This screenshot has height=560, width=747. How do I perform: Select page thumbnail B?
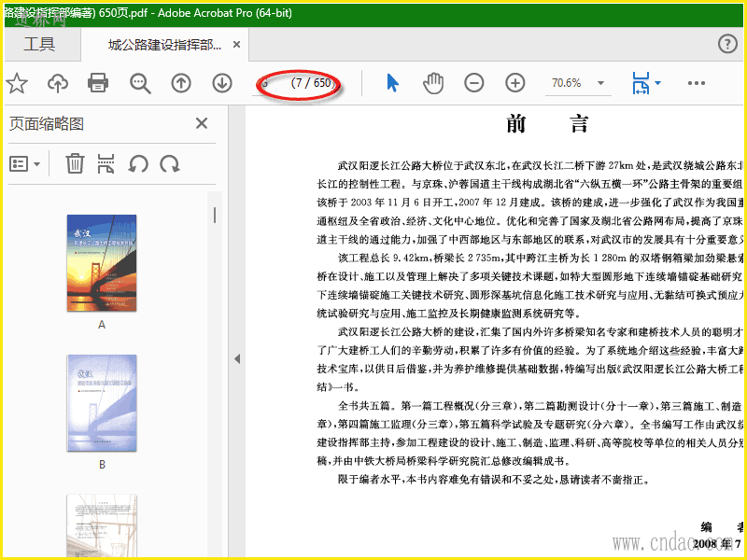(102, 403)
